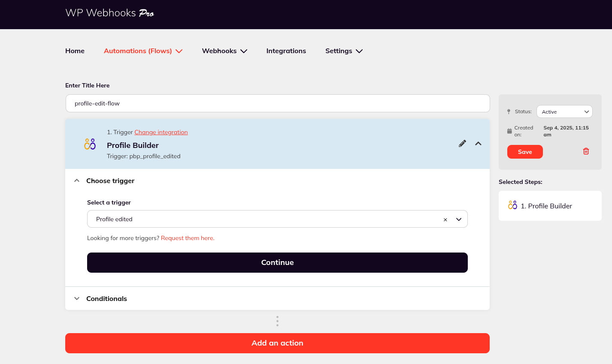Viewport: 612px width, 364px height.
Task: Click Profile Builder icon in Selected Steps
Action: point(512,205)
